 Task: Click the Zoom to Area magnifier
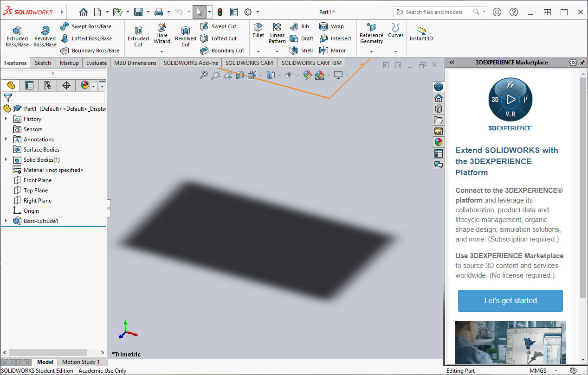pyautogui.click(x=215, y=75)
